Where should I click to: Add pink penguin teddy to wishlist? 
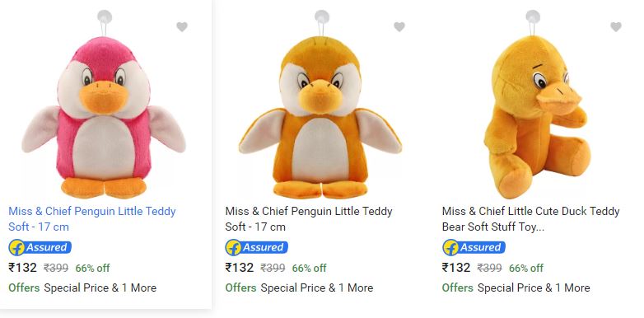pyautogui.click(x=182, y=26)
